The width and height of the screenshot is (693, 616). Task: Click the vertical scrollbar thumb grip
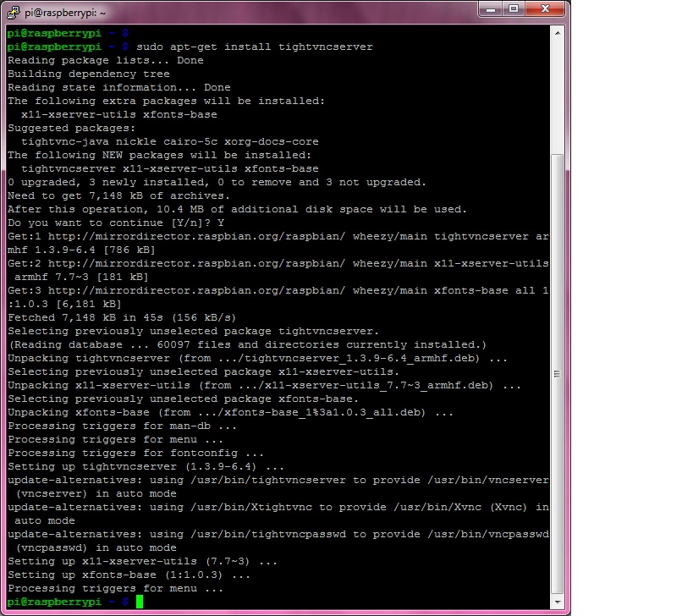tap(557, 373)
